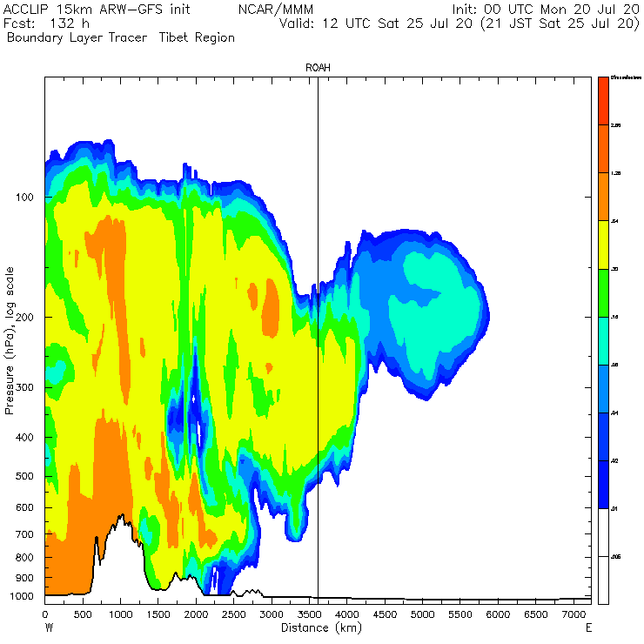Click the 'Tibet Region' text

pyautogui.click(x=198, y=37)
